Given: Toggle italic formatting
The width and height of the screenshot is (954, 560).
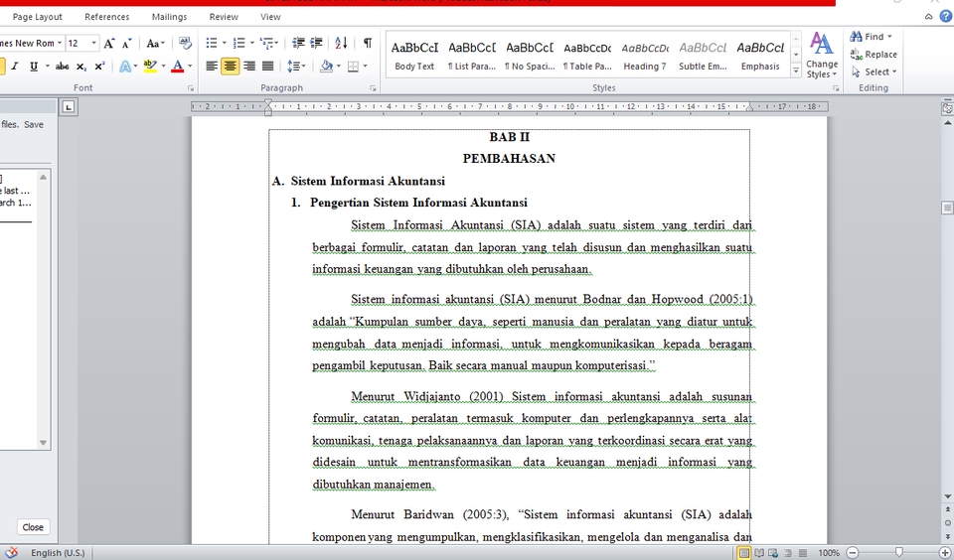Looking at the screenshot, I should point(15,67).
